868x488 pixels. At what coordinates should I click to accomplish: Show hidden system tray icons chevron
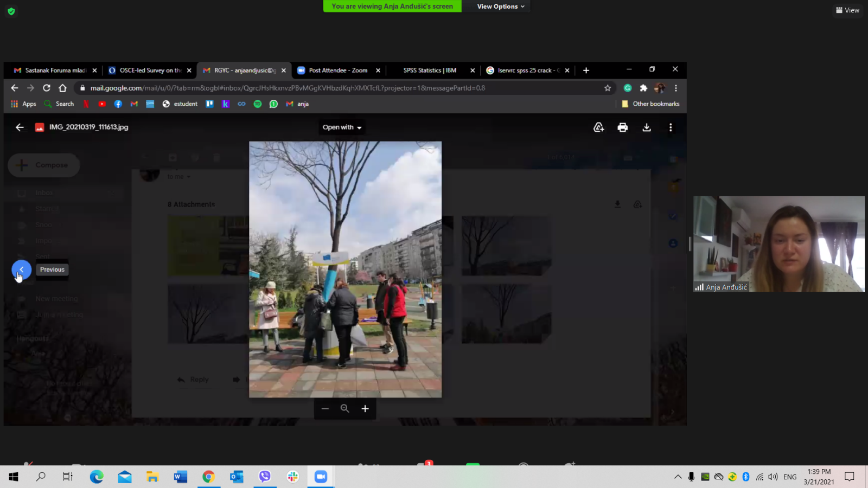pyautogui.click(x=678, y=477)
